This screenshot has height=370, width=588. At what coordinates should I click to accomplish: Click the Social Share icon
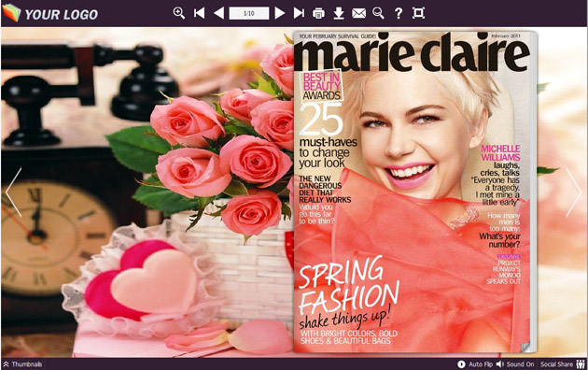click(x=581, y=364)
